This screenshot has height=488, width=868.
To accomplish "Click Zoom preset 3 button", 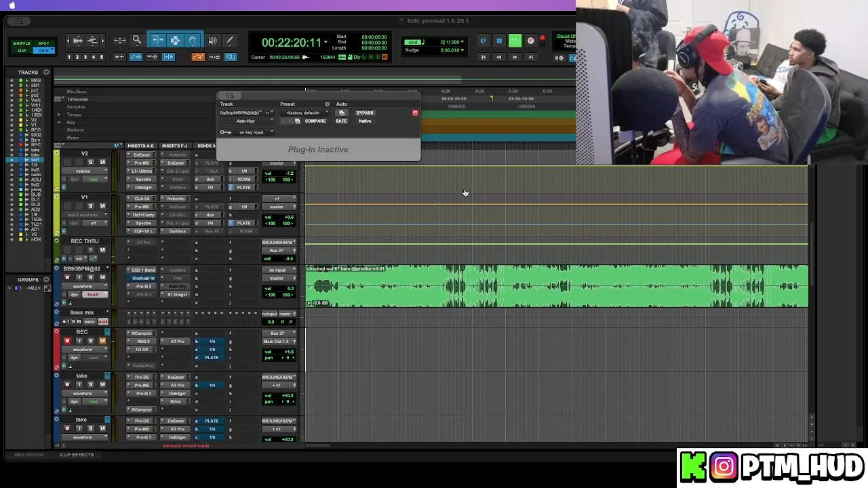I will (85, 57).
